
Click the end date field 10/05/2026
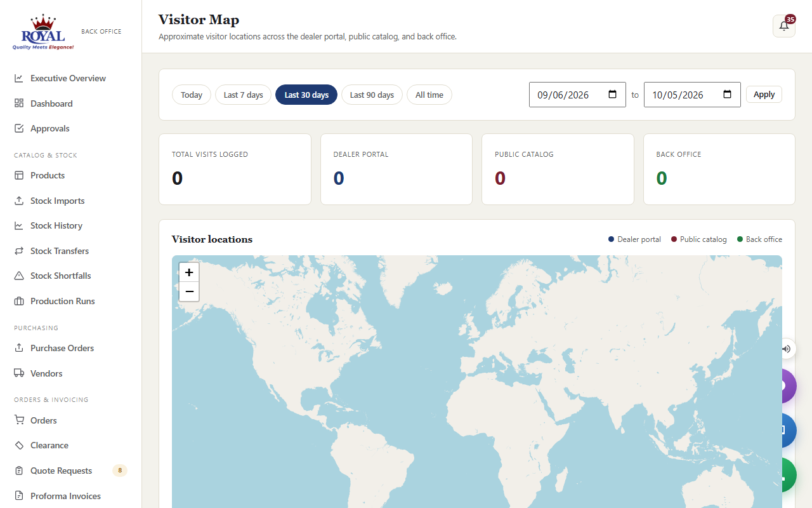[x=692, y=95]
